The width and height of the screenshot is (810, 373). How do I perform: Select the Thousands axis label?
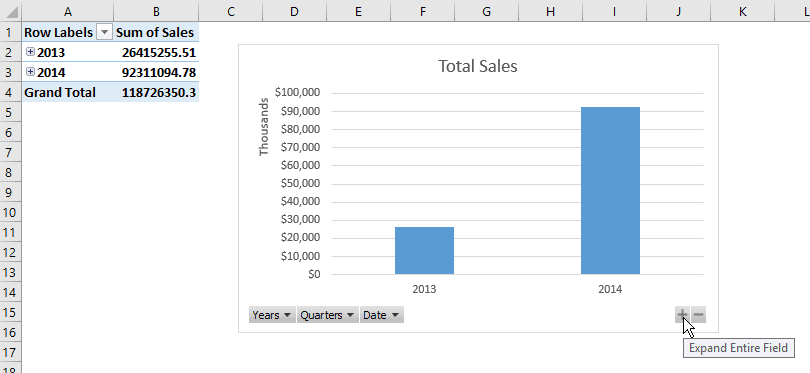tap(264, 127)
